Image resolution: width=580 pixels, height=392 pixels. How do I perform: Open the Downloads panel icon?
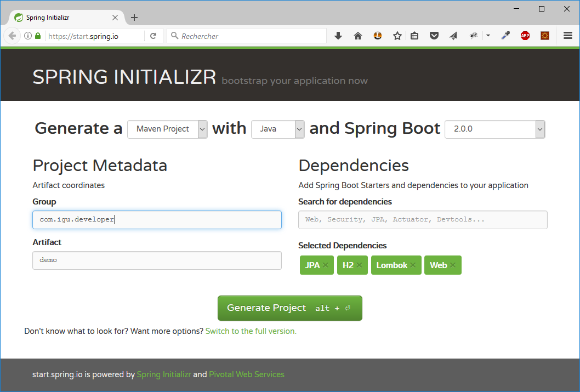(338, 35)
